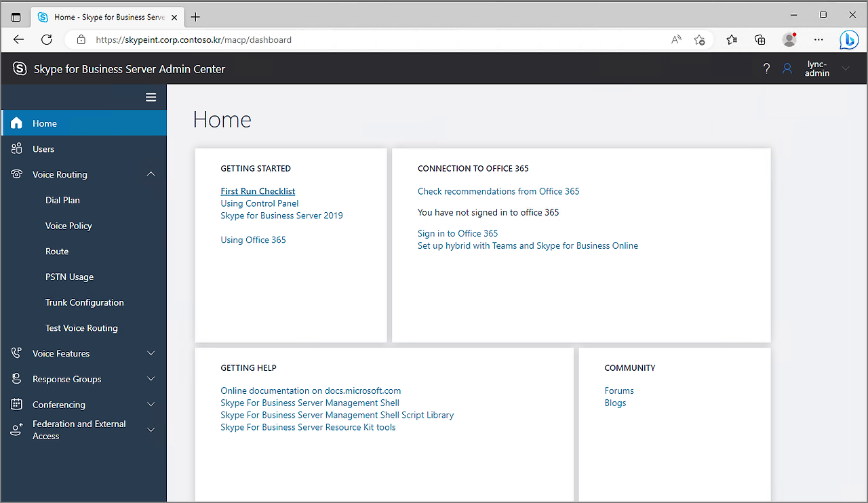This screenshot has width=868, height=503.
Task: Open a new browser tab with the plus button
Action: 195,16
